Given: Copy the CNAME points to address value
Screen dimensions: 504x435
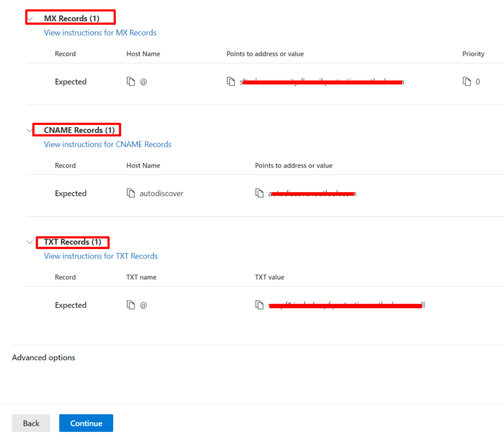Looking at the screenshot, I should [x=259, y=193].
